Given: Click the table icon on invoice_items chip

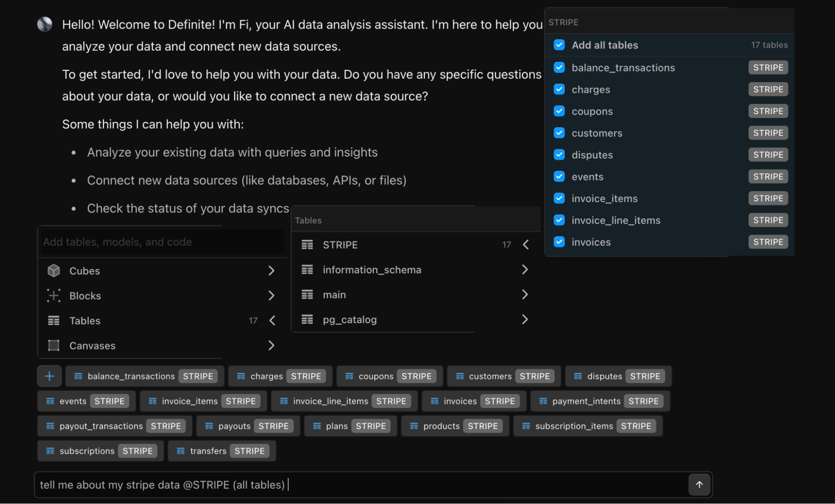Looking at the screenshot, I should click(152, 401).
